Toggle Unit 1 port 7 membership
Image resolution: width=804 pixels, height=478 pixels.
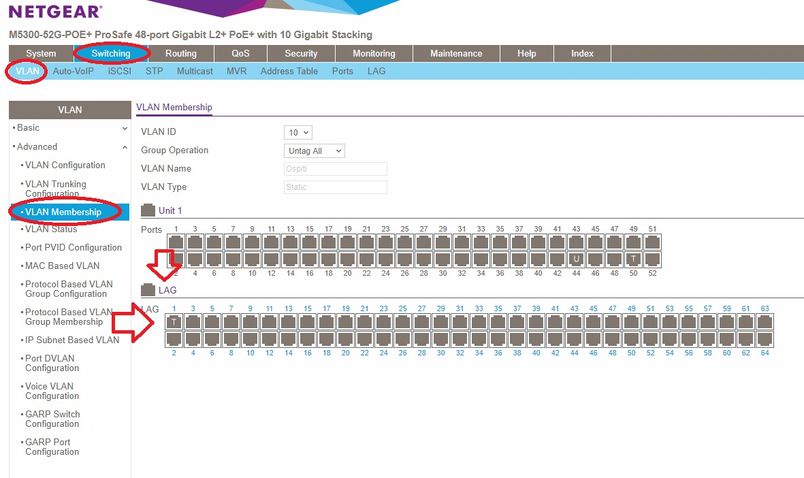coord(233,242)
